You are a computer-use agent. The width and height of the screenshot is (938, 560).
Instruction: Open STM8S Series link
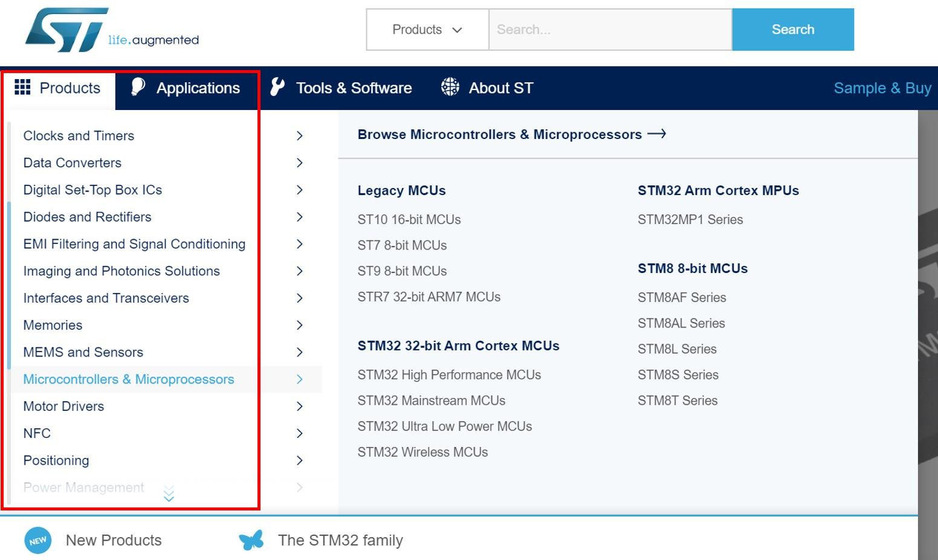pyautogui.click(x=678, y=375)
